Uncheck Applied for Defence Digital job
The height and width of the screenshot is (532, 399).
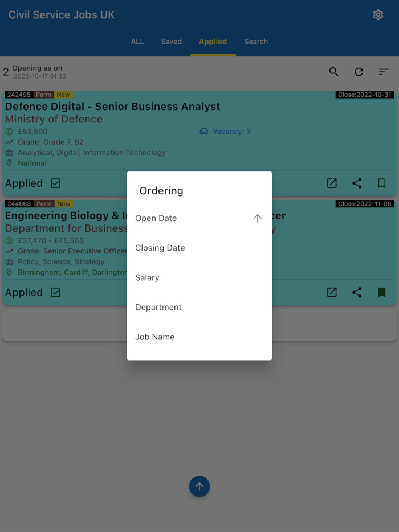(56, 183)
